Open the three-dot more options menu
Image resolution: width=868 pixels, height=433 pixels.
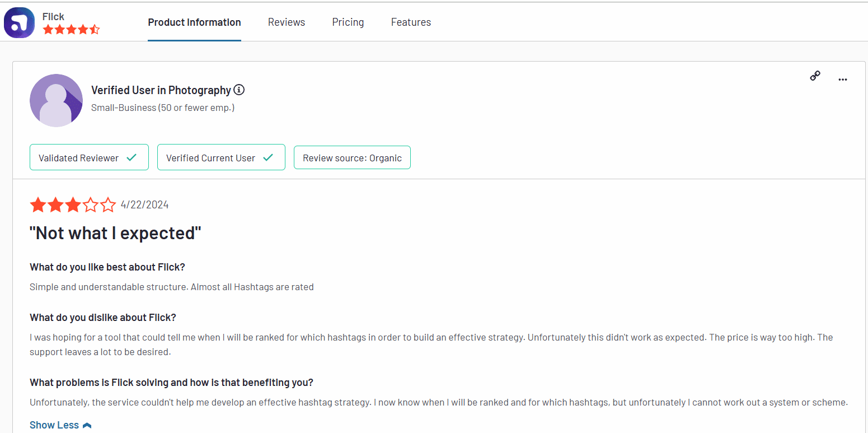(843, 80)
